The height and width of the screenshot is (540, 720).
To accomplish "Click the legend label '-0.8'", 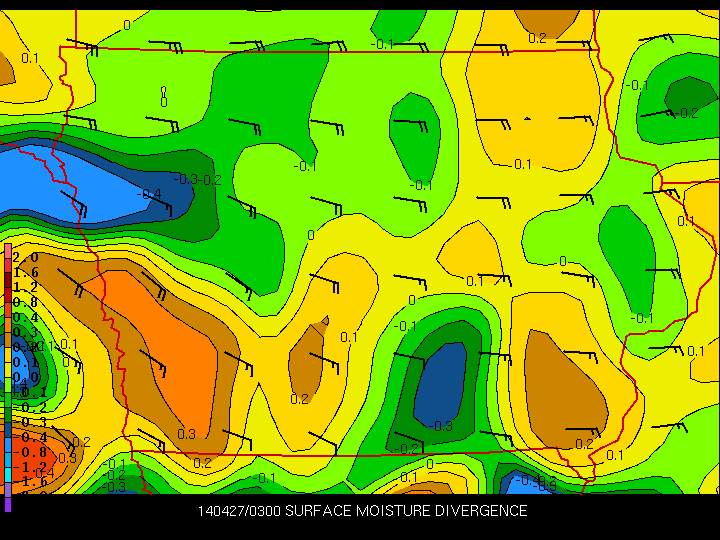I will click(x=30, y=452).
